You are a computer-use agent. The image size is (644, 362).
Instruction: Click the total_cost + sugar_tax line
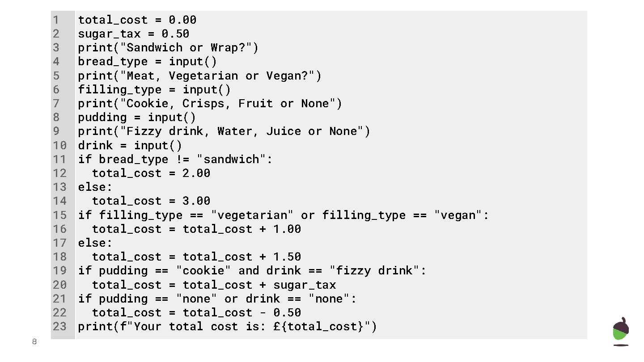point(214,285)
